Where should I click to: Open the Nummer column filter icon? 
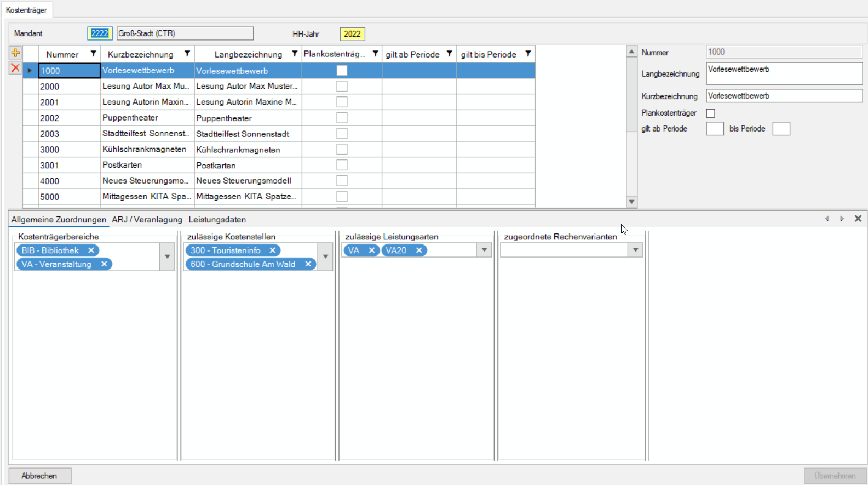93,54
